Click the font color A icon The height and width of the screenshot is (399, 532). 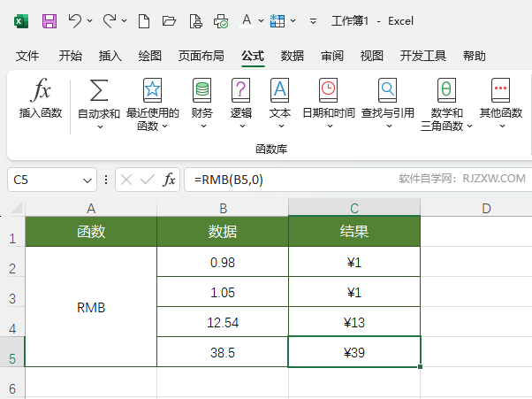pyautogui.click(x=247, y=20)
